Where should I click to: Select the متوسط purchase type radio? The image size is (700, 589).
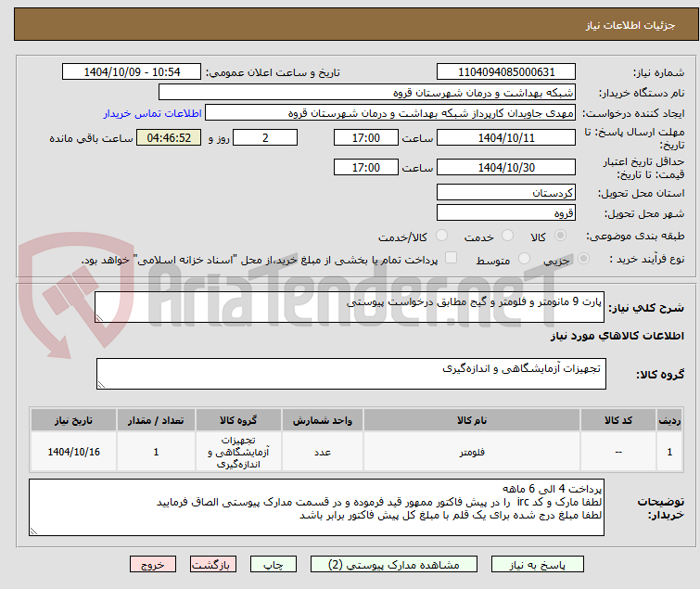click(x=524, y=259)
